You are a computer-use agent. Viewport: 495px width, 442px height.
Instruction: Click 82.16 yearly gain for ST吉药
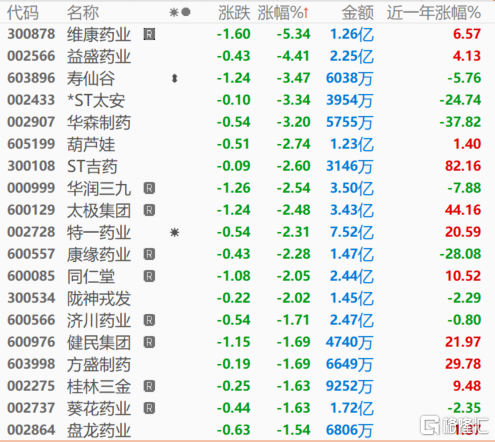point(463,166)
